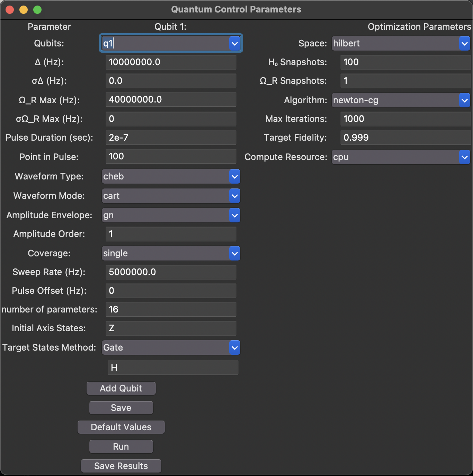Select the Ω_R Snapshots input field

click(x=406, y=81)
